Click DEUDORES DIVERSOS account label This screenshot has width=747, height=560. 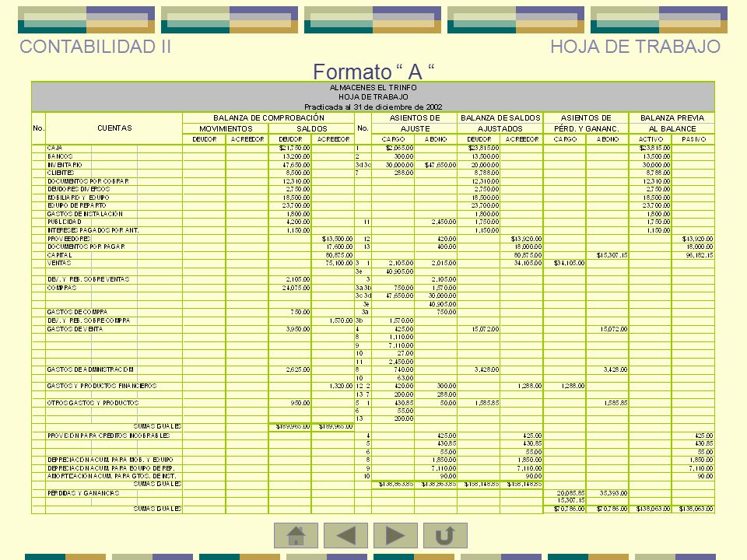[x=79, y=189]
